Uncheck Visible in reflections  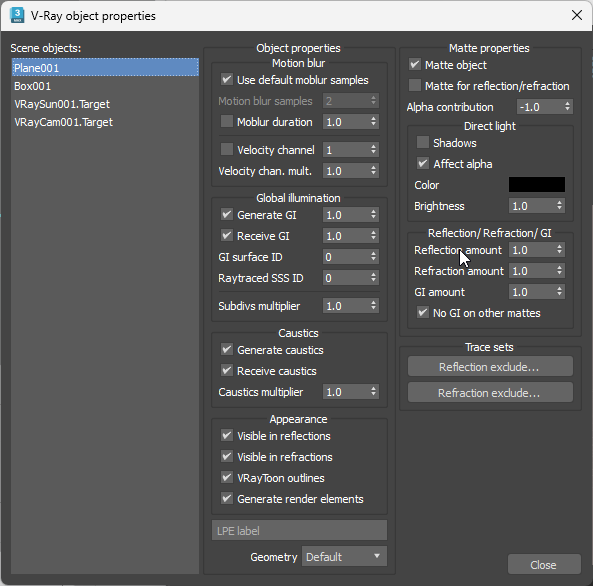click(227, 435)
